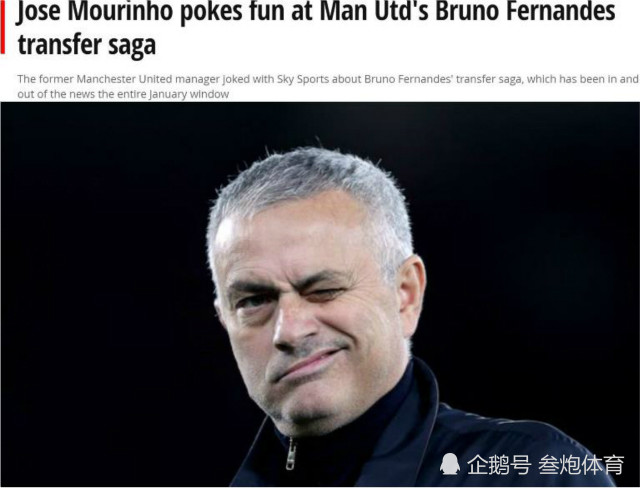Click the man's ear in the photo
The width and height of the screenshot is (640, 488).
(411, 296)
